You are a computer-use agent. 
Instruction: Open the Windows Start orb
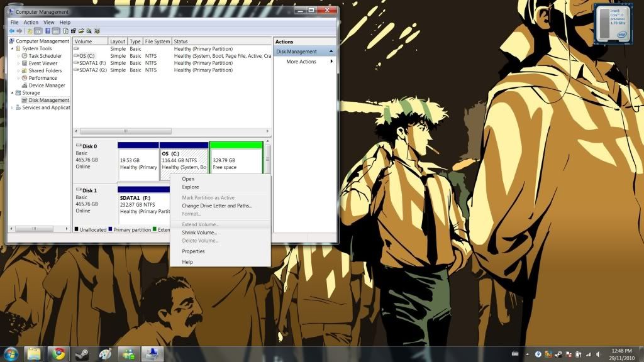[x=10, y=354]
